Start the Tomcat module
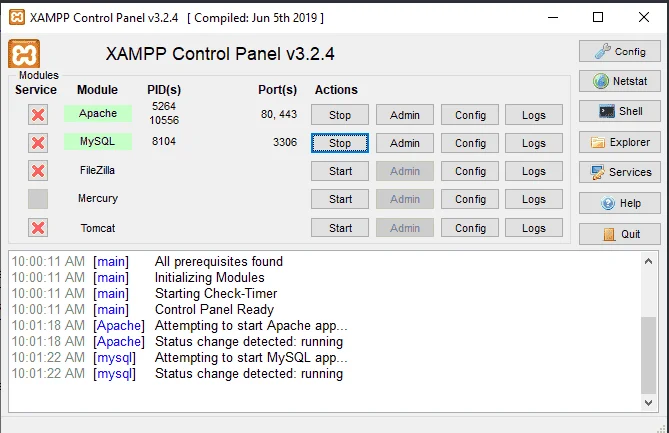The height and width of the screenshot is (433, 669). click(340, 228)
